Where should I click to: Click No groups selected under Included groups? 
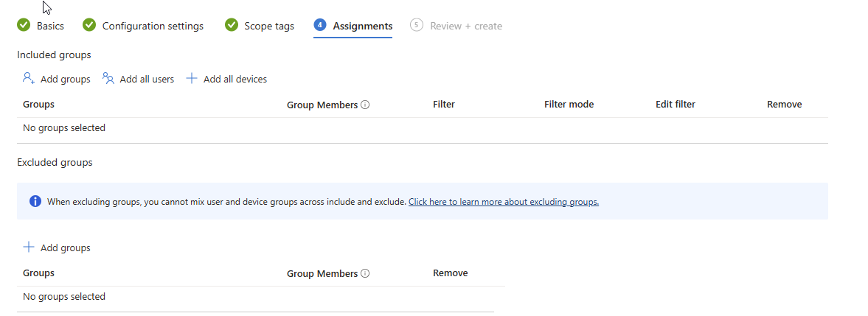click(x=64, y=128)
